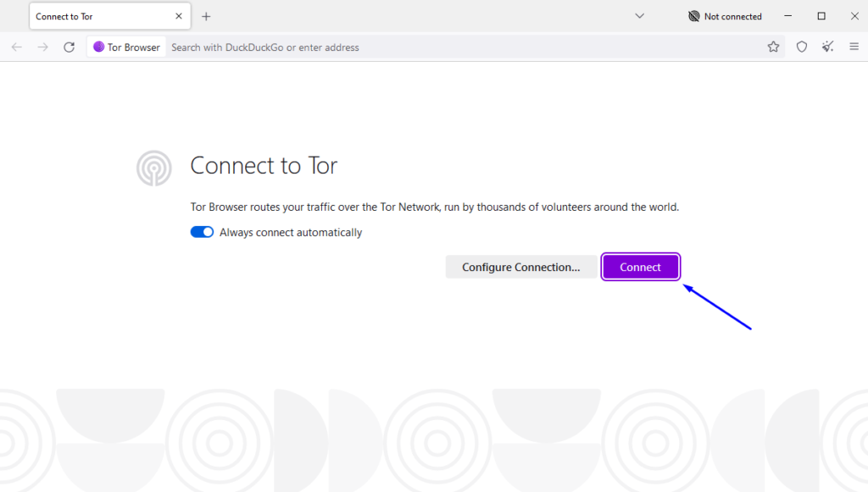Select the Connect to Tor tab
Viewport: 868px width, 492px height.
110,16
